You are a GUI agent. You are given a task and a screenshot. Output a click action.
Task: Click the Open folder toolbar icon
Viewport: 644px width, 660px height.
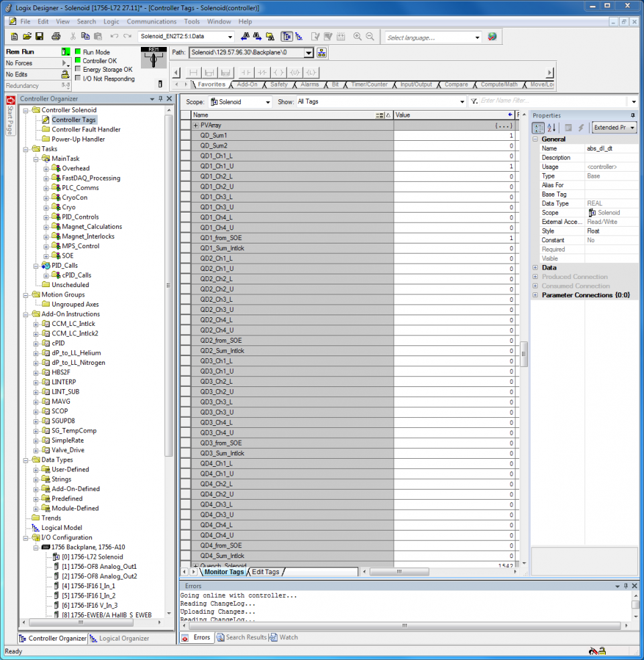(x=27, y=36)
